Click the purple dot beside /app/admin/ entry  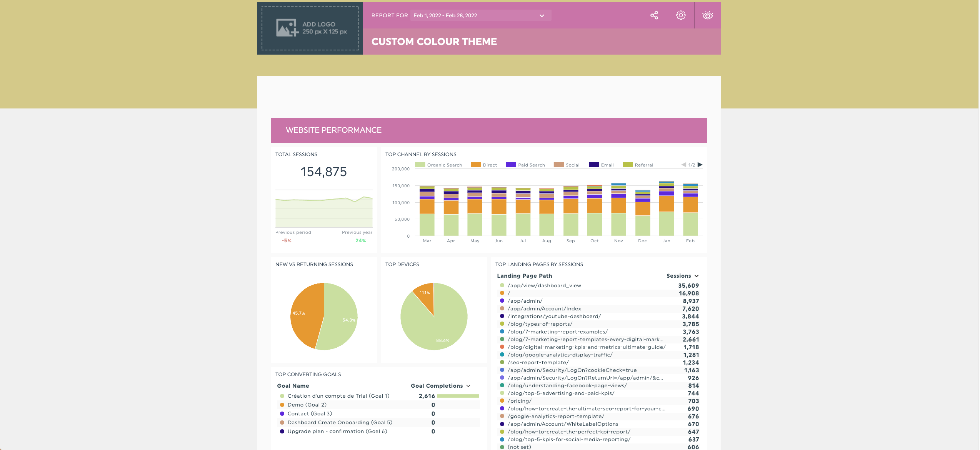coord(502,301)
